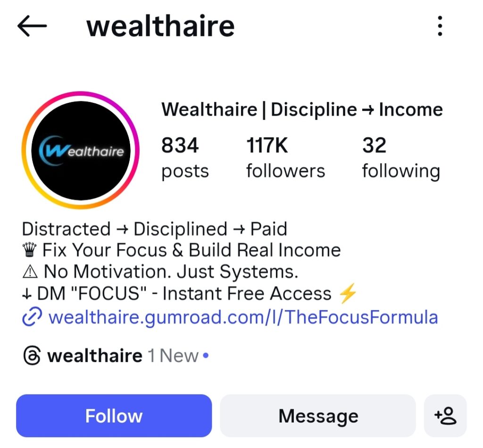Viewport: 483px width, 448px height.
Task: Click the Message button
Action: [x=318, y=415]
